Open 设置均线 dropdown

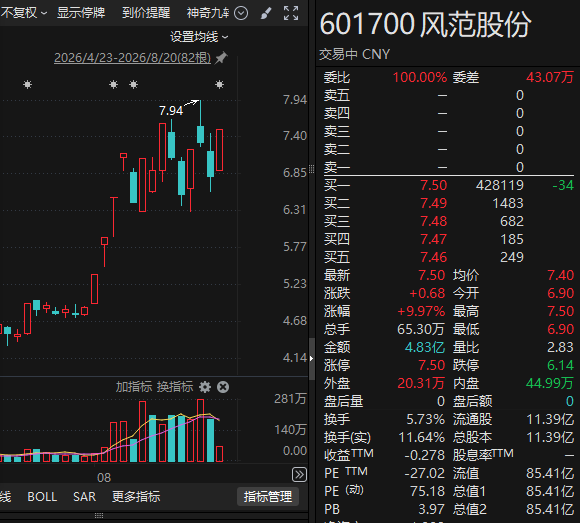[x=199, y=37]
